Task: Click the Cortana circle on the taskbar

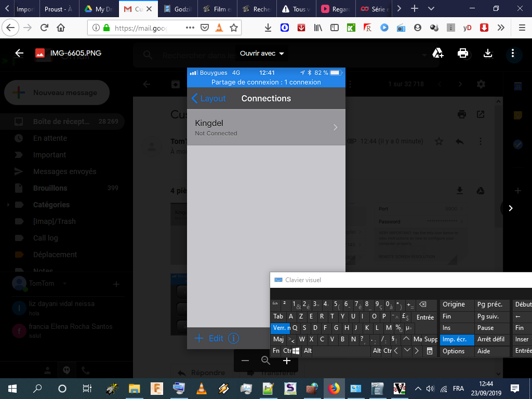Action: 62,389
